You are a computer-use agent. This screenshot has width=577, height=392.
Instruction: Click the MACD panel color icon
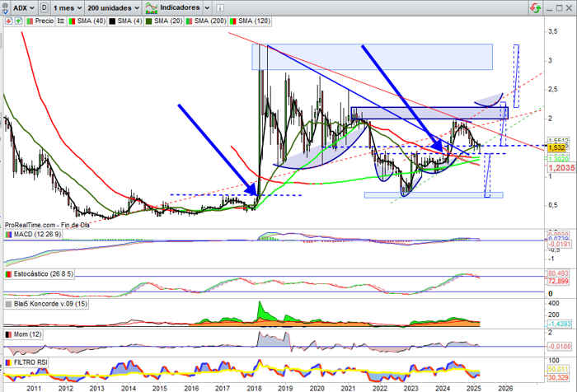pos(8,234)
